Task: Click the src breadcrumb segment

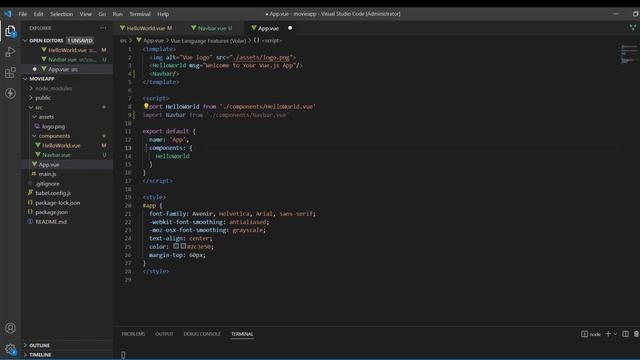Action: point(123,40)
